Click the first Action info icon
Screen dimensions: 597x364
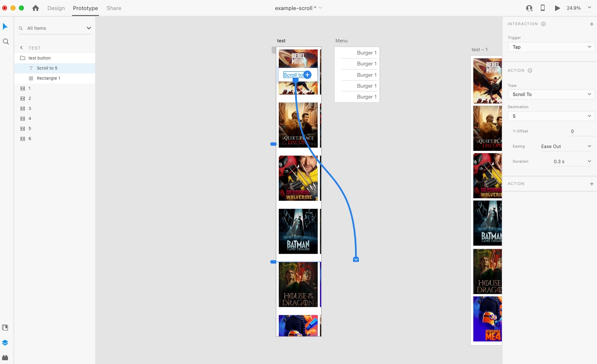(530, 70)
